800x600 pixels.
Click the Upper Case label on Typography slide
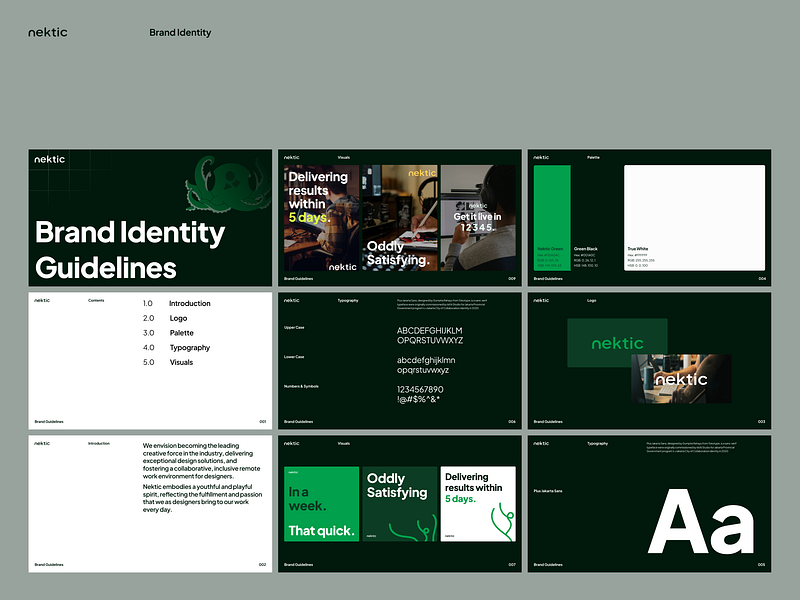(x=294, y=328)
